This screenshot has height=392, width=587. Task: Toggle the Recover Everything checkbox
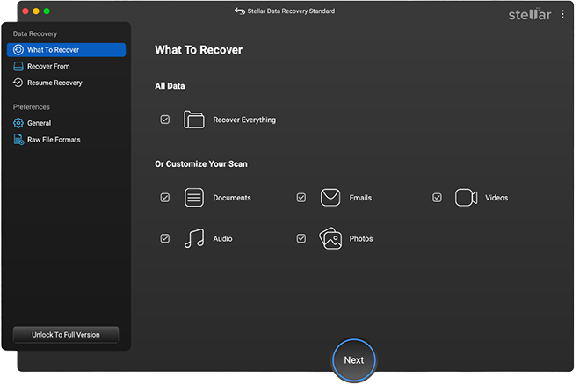165,120
